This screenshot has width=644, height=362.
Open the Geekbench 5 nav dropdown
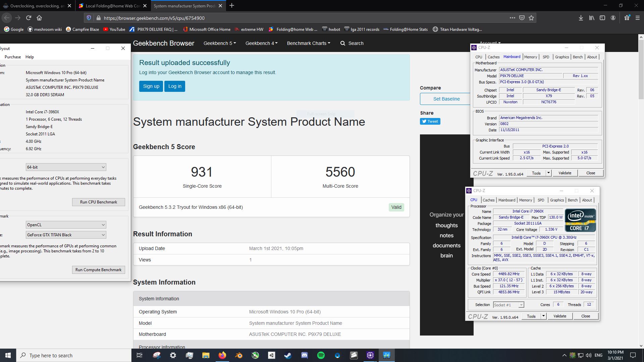(220, 43)
